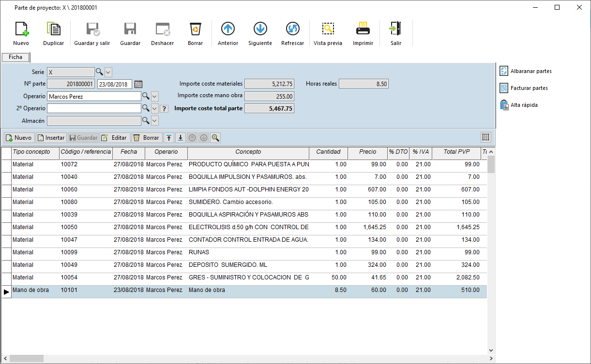Image resolution: width=591 pixels, height=364 pixels.
Task: Click Editar button in grid toolbar
Action: tap(115, 138)
